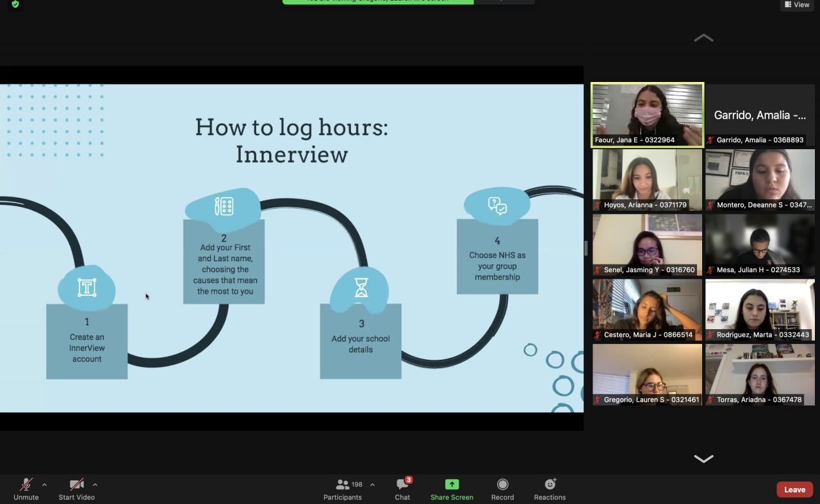Start recording with the Record icon
The height and width of the screenshot is (504, 820).
point(502,485)
